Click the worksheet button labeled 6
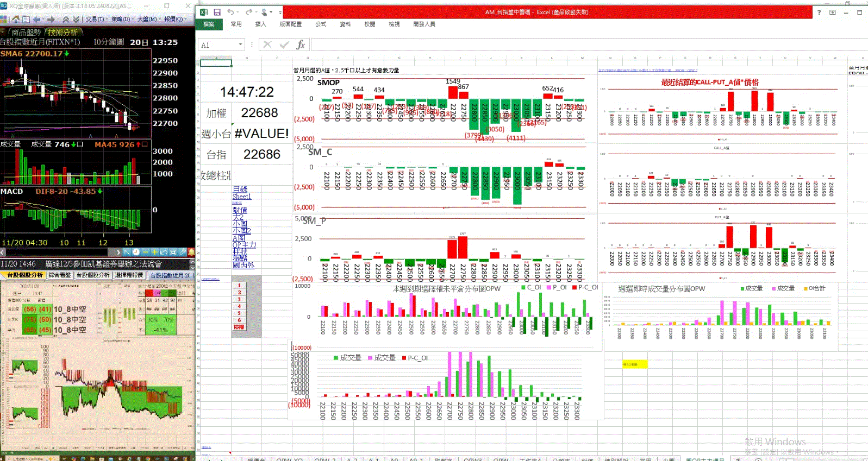868x461 pixels. coord(239,320)
